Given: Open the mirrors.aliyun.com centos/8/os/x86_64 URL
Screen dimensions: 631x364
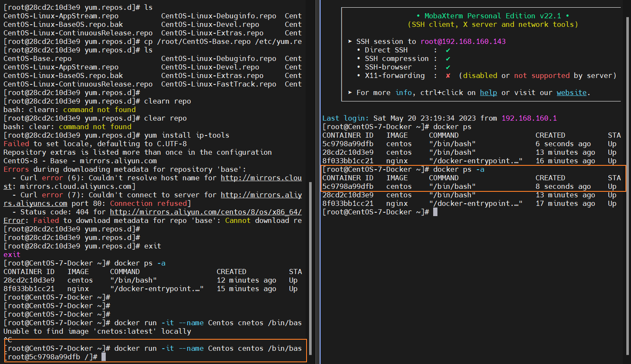Looking at the screenshot, I should [206, 212].
